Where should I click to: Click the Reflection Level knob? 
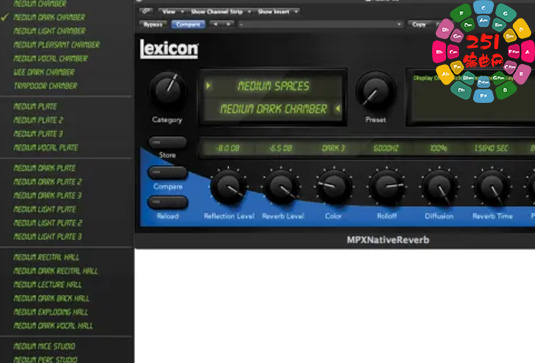(228, 187)
